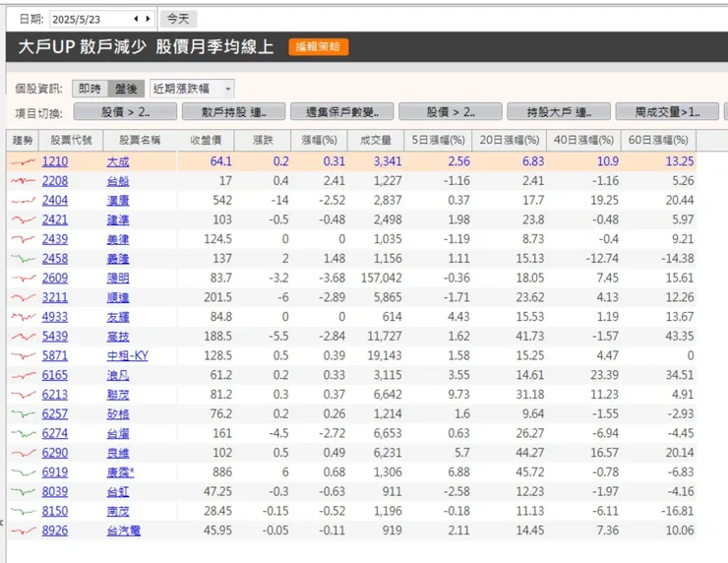This screenshot has width=728, height=563.
Task: Click the volume value 157,042
Action: (381, 279)
